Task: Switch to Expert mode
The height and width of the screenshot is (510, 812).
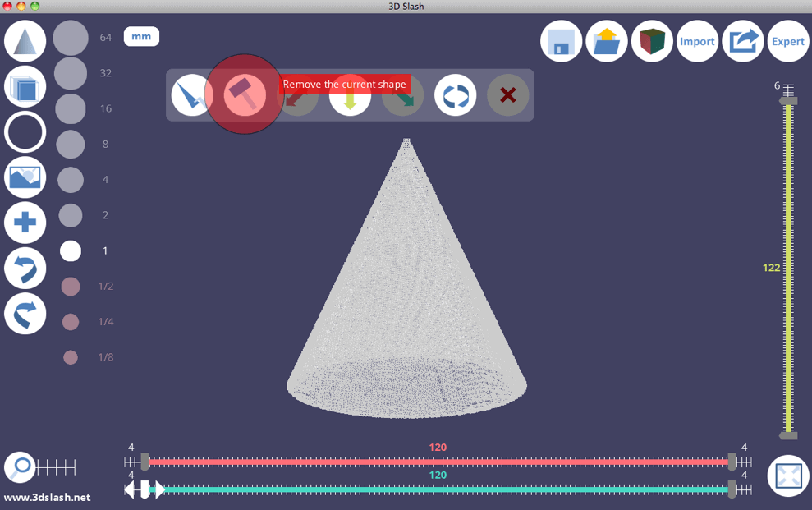Action: [x=787, y=42]
